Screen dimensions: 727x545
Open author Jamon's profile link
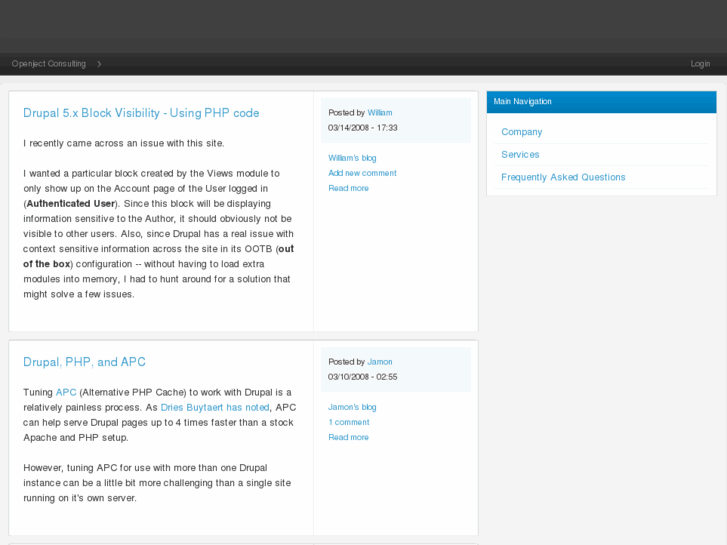(x=380, y=362)
